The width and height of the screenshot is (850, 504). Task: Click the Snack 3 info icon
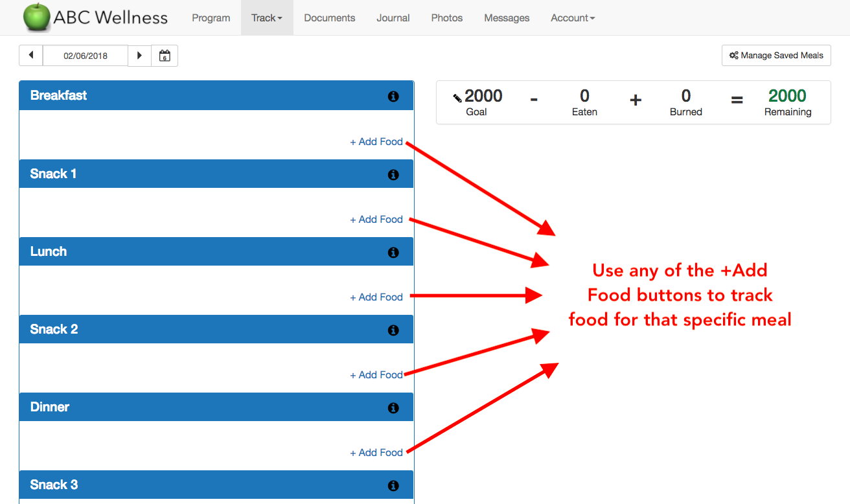click(393, 486)
